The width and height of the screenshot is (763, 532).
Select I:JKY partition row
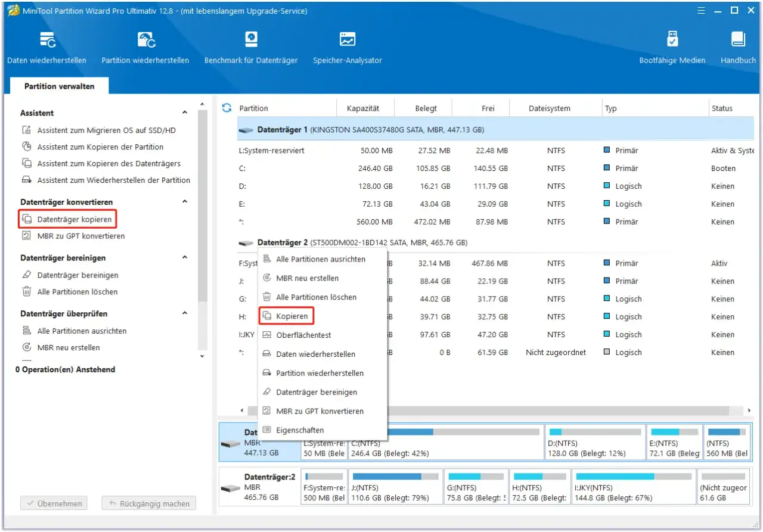click(x=495, y=334)
